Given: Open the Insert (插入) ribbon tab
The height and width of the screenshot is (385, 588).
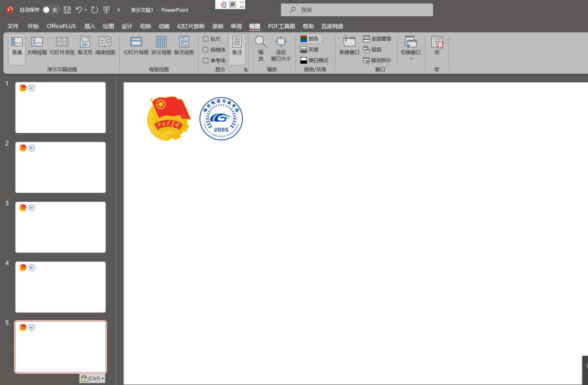Looking at the screenshot, I should tap(90, 26).
